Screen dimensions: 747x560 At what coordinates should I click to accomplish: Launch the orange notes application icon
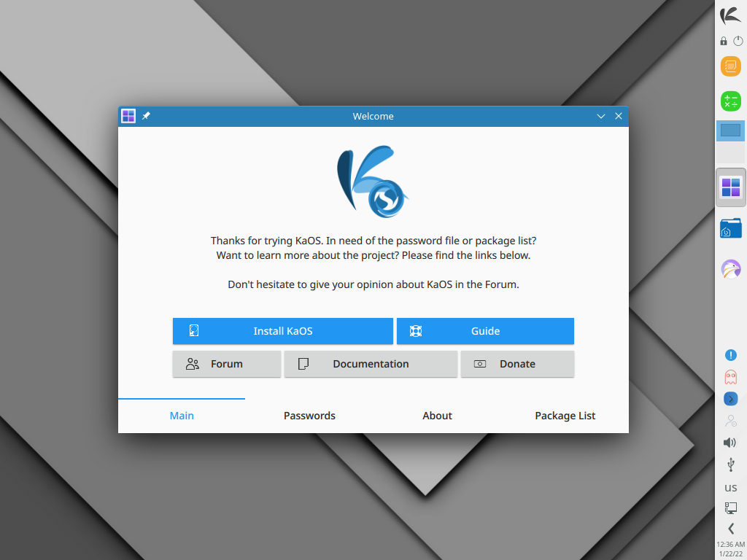click(730, 66)
